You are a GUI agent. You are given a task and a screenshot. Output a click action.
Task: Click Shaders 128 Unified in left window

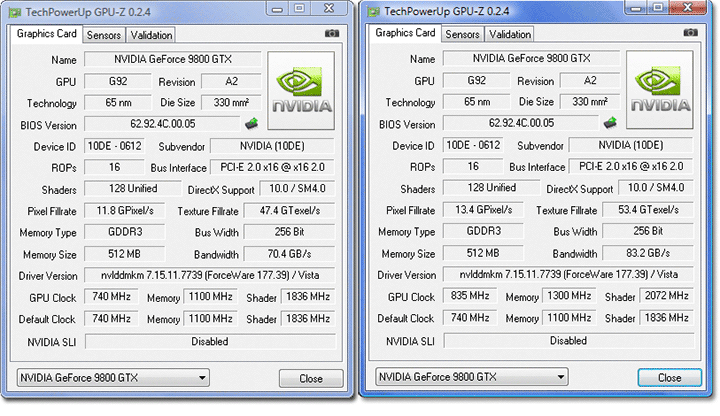point(133,189)
